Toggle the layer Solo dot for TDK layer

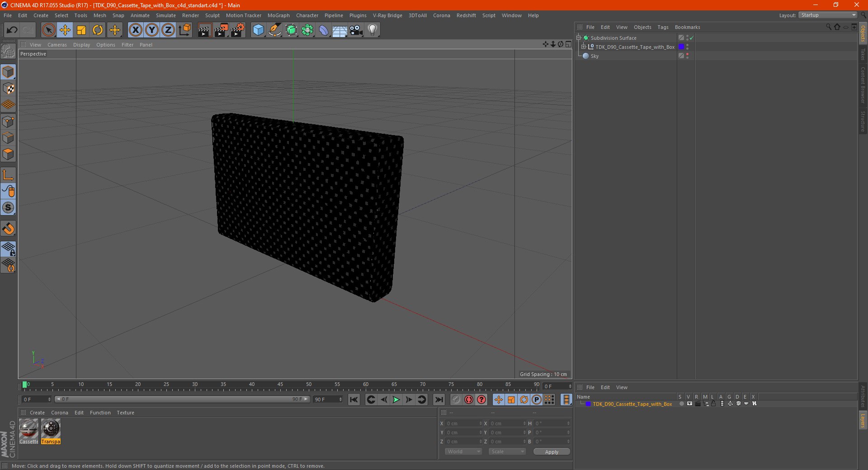[681, 404]
